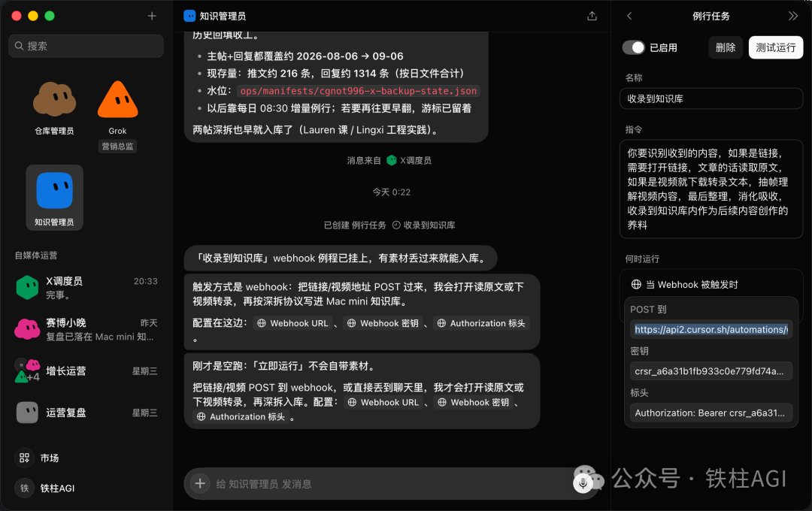Click the macOS yellow minimize button
This screenshot has height=511, width=812.
(33, 16)
